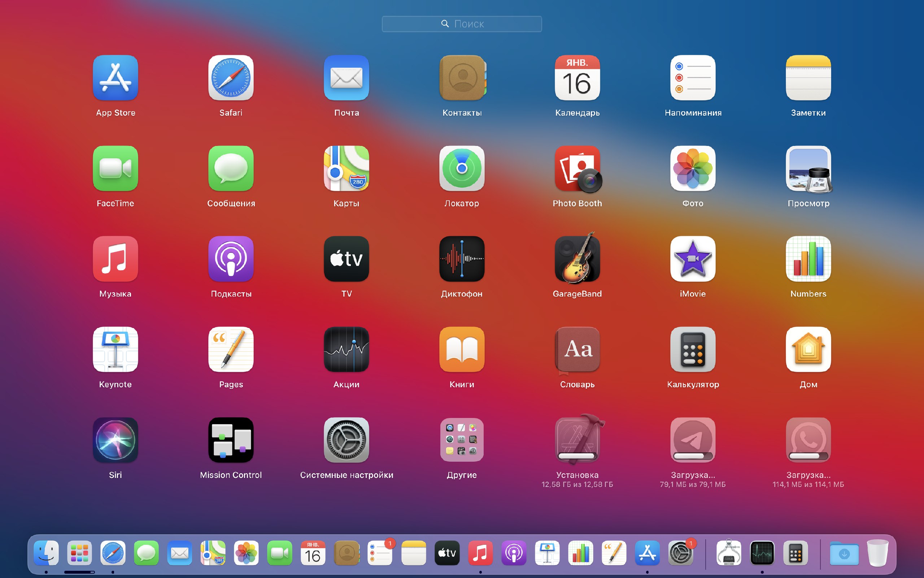Open Finder from the Dock
The width and height of the screenshot is (924, 578).
click(46, 553)
